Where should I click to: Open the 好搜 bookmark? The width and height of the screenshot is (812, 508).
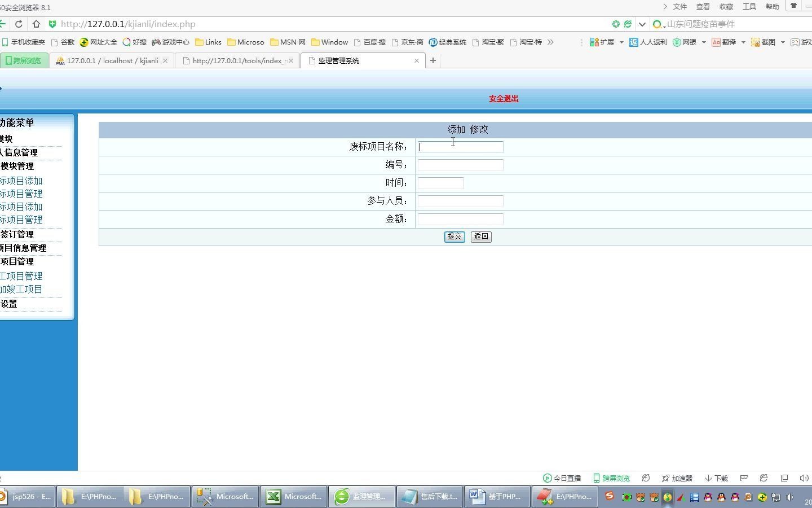click(135, 42)
